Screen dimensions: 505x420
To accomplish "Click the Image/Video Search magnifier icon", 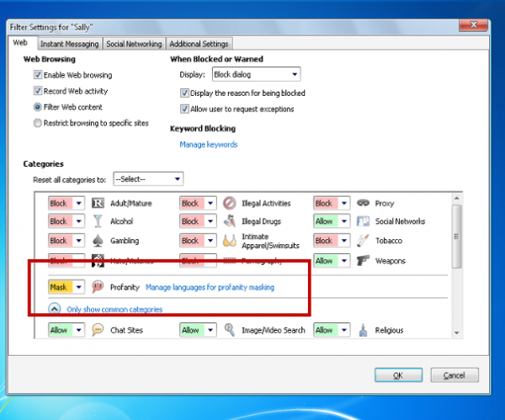I will (229, 330).
